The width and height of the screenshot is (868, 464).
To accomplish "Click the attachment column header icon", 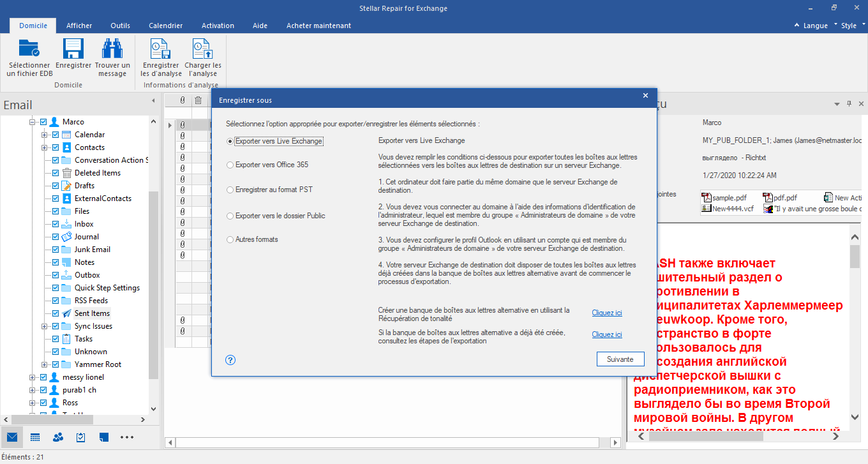I will tap(183, 100).
